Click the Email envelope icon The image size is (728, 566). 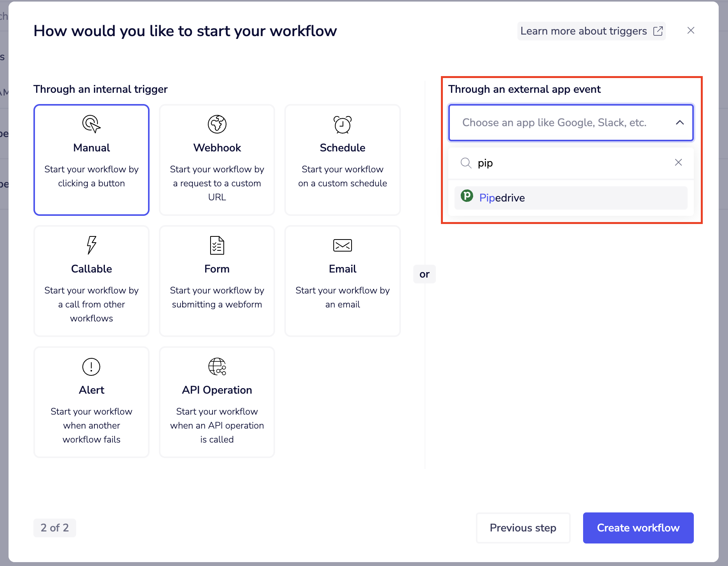(342, 245)
